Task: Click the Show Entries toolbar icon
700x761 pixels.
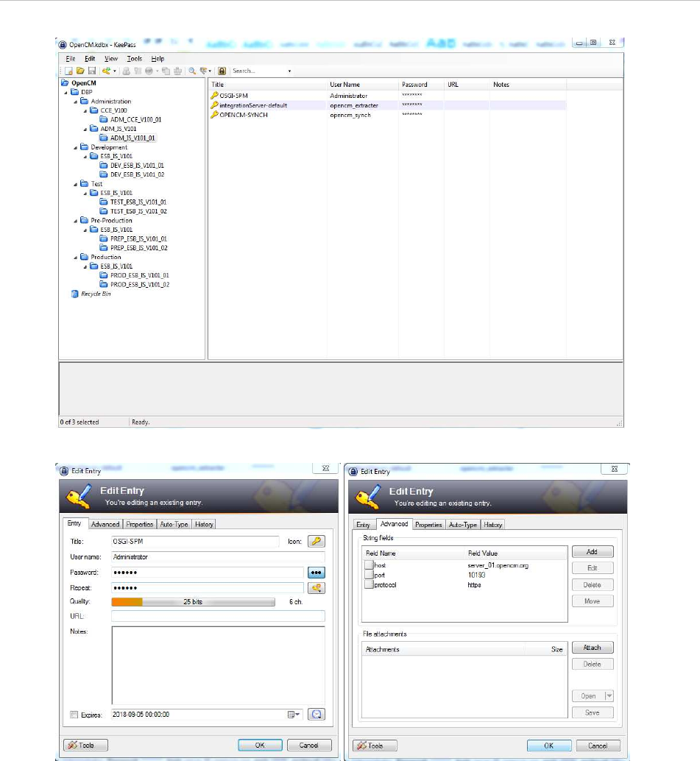Action: (x=203, y=71)
